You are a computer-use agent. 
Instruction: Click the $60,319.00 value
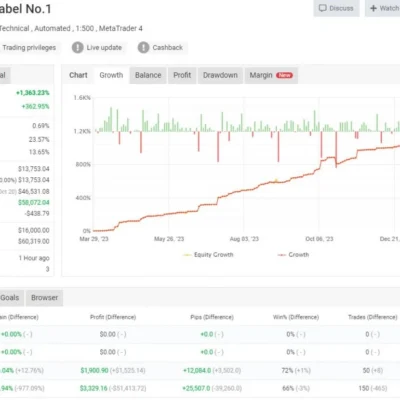[x=34, y=241]
